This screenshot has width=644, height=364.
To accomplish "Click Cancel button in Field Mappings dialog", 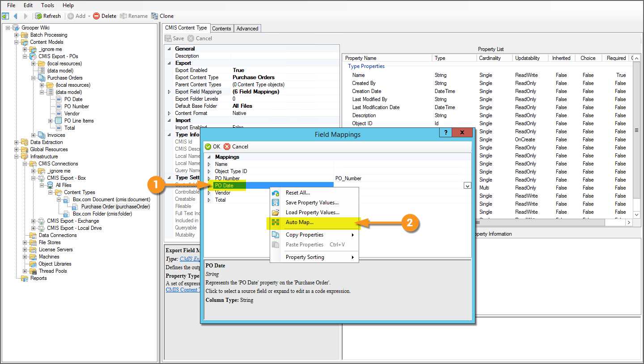I will (236, 147).
